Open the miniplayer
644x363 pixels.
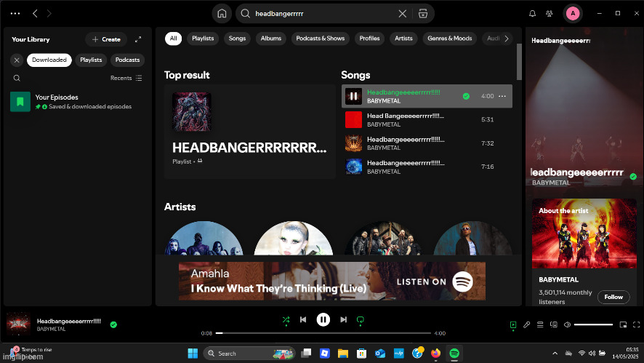[x=623, y=324]
